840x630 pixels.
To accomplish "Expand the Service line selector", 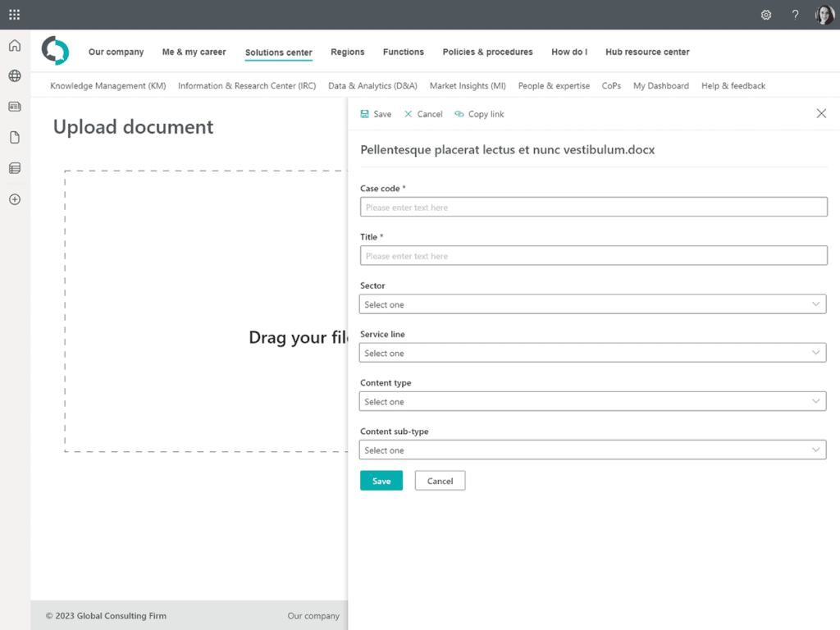I will pyautogui.click(x=592, y=353).
